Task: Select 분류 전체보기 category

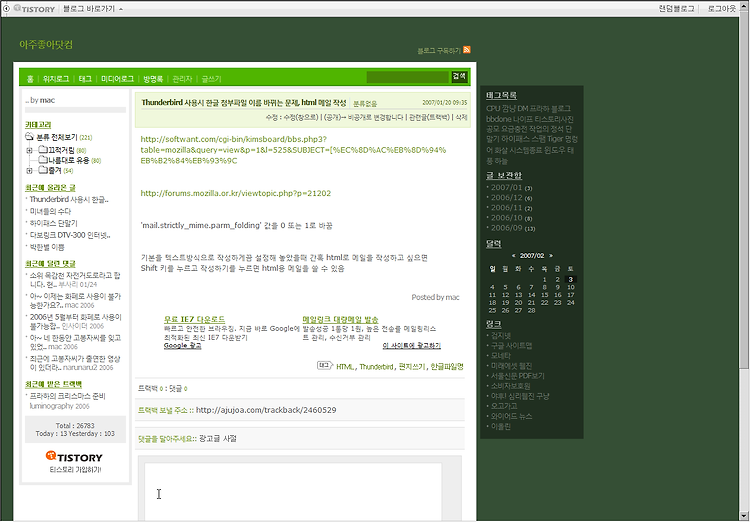Action: (57, 137)
